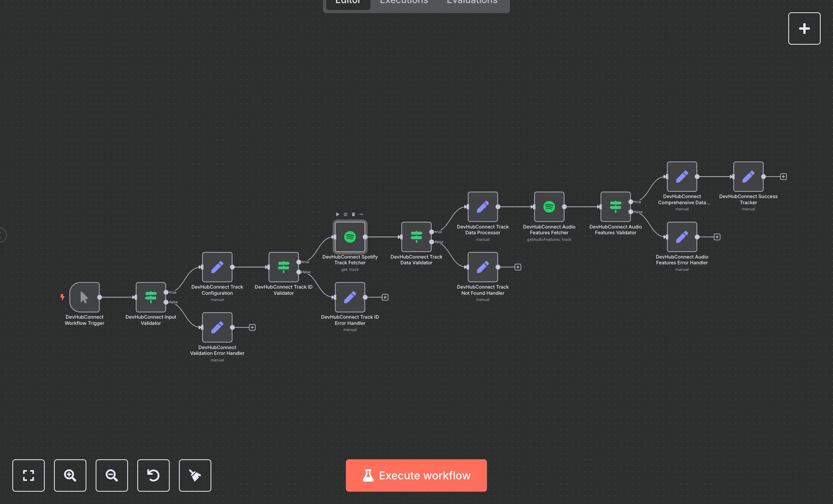The height and width of the screenshot is (504, 833).
Task: Delete Spotify Track Fetcher using the trash icon
Action: [x=354, y=214]
